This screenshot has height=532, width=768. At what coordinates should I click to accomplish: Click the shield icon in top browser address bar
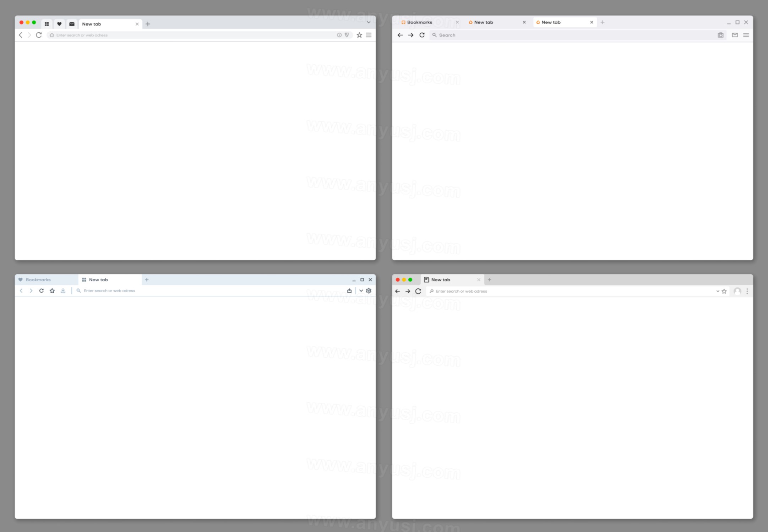pyautogui.click(x=347, y=35)
